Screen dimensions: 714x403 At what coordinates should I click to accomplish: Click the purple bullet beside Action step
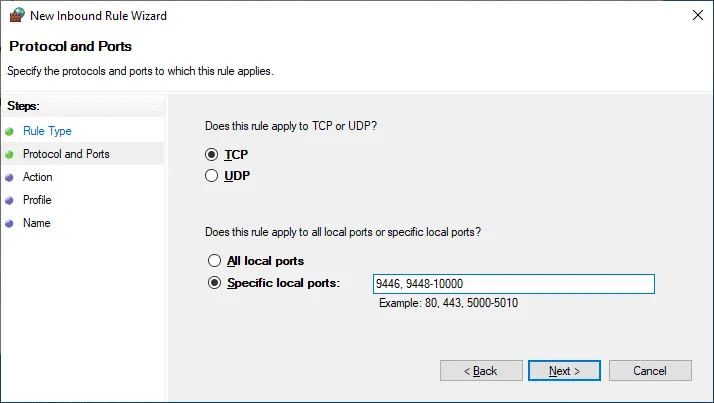[10, 177]
